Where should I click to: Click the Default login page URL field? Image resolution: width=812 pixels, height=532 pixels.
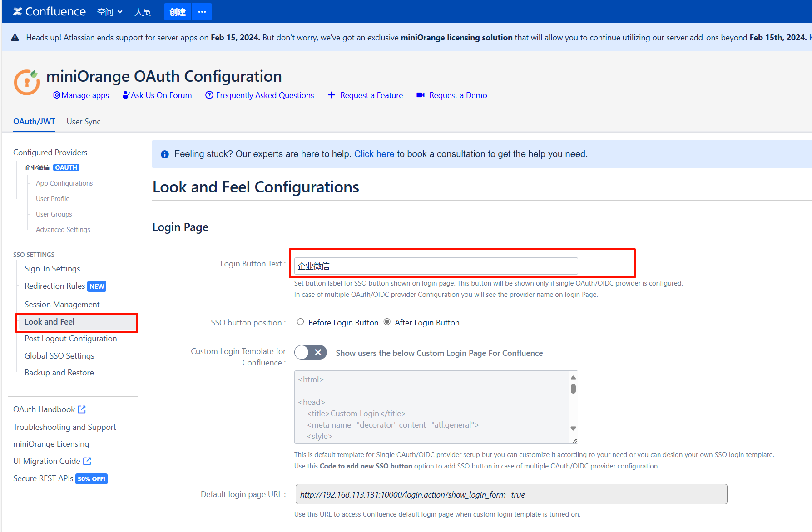point(511,494)
